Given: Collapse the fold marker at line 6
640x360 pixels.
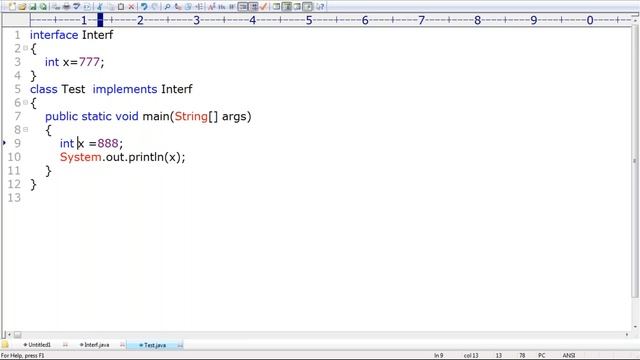Looking at the screenshot, I should (x=25, y=102).
